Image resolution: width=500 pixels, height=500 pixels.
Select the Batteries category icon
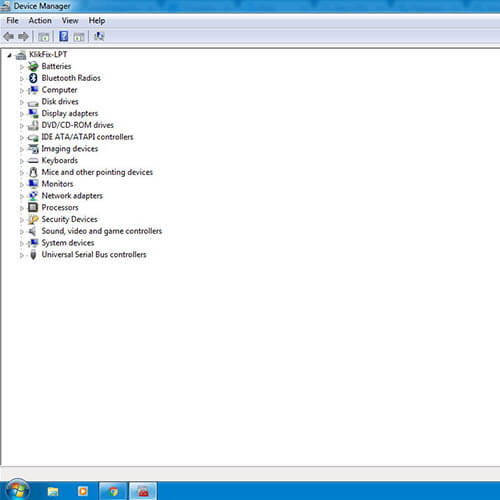tap(33, 66)
